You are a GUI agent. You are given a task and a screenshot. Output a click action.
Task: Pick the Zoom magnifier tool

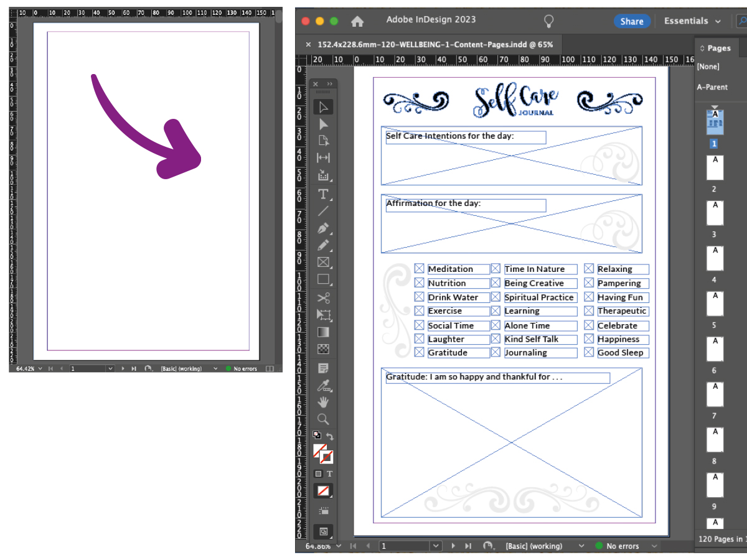pos(323,419)
